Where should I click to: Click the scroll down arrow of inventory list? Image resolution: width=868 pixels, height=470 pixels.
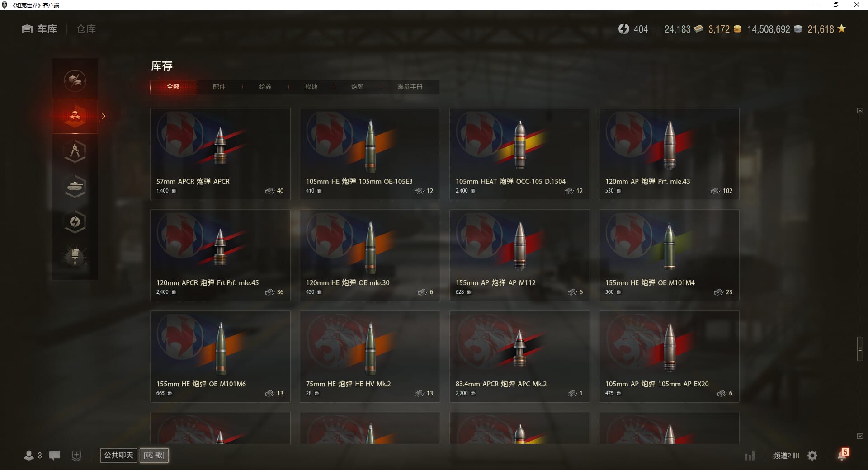pos(860,436)
